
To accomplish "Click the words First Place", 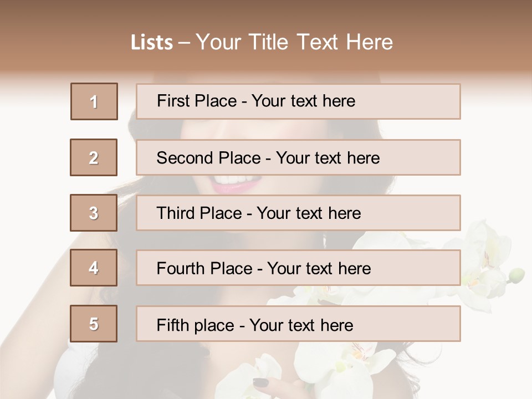I will click(197, 101).
